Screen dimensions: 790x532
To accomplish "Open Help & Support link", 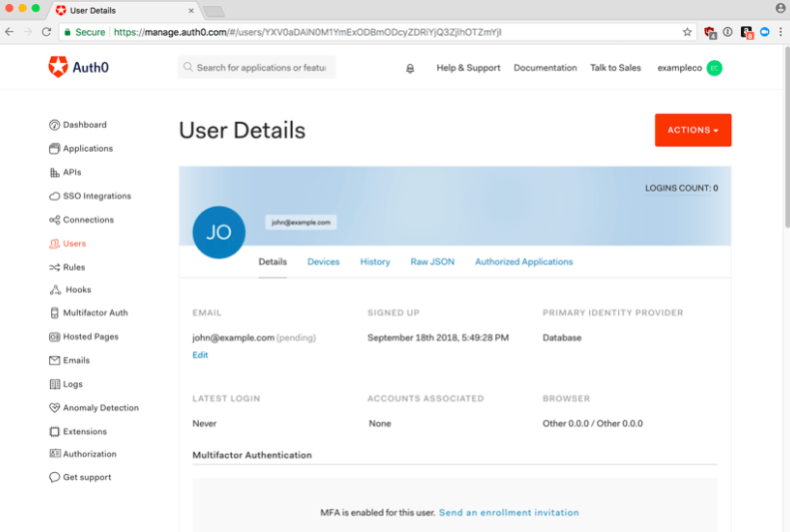I will coord(468,68).
